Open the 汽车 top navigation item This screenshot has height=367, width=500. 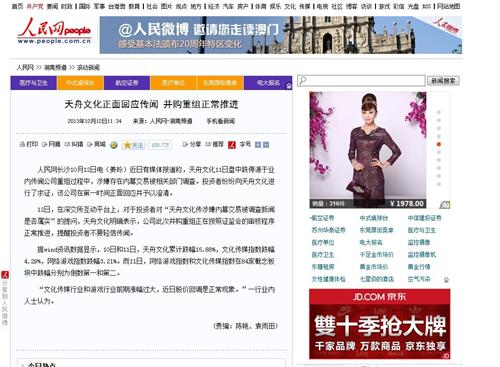tap(228, 6)
